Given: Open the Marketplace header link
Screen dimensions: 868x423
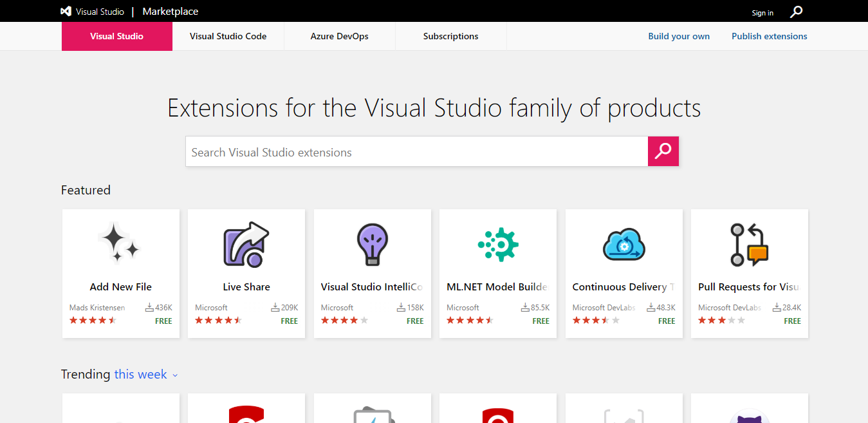Looking at the screenshot, I should coord(170,12).
